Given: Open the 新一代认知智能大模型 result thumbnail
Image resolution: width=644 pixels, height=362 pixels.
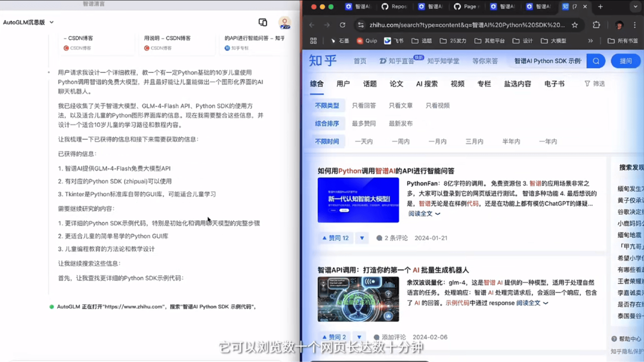Looking at the screenshot, I should 358,200.
